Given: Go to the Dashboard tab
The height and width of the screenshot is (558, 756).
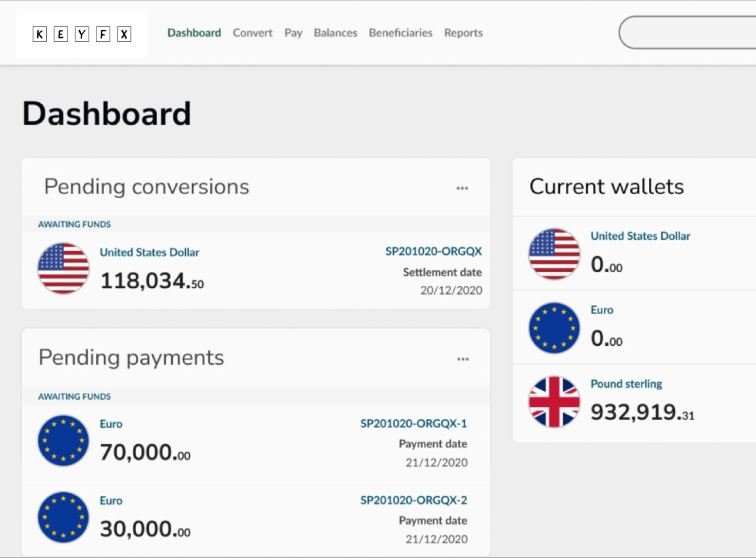Looking at the screenshot, I should tap(194, 33).
